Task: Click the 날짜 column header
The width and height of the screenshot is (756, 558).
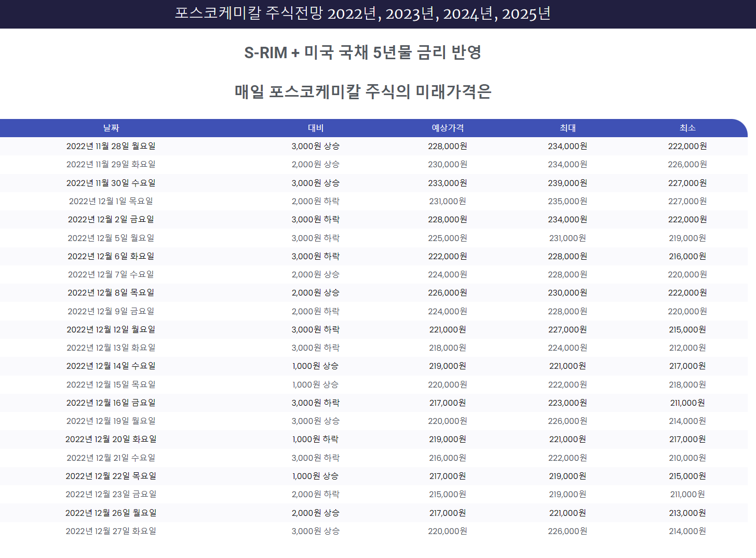Action: 111,128
